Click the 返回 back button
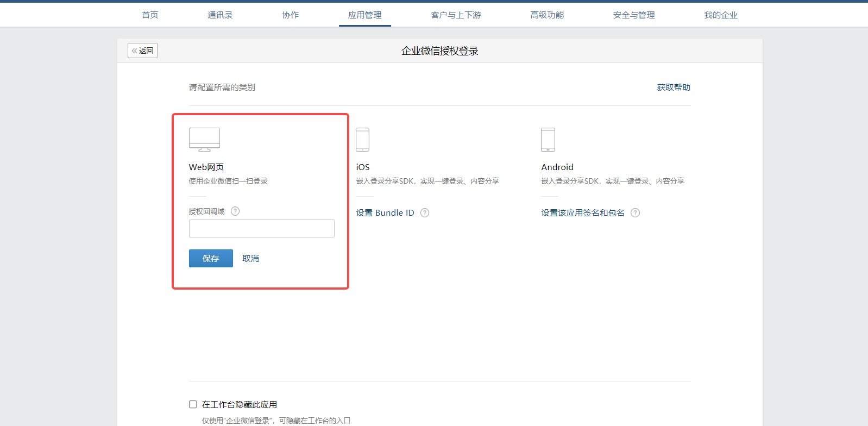868x426 pixels. [142, 51]
